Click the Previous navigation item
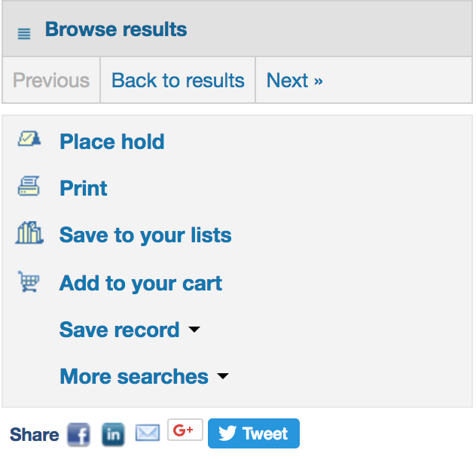476x459 pixels. 51,81
